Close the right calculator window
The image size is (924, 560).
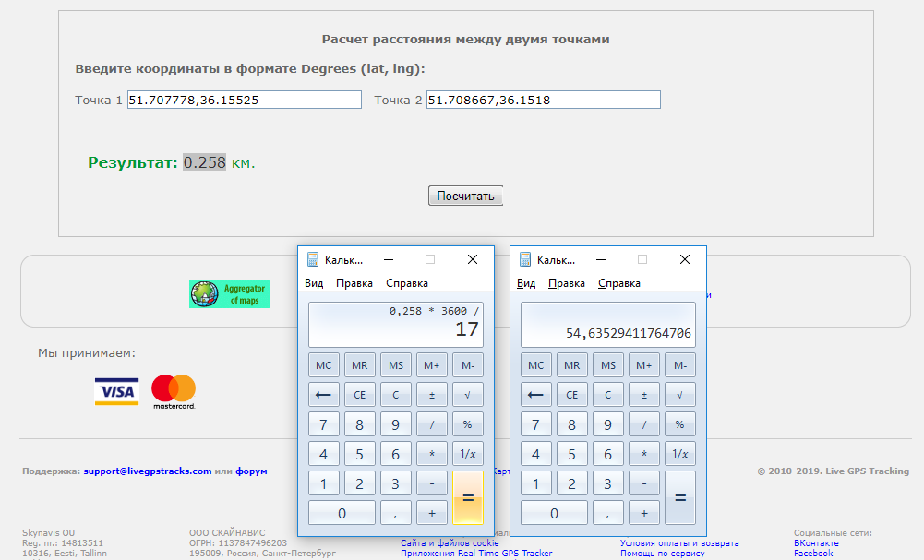tap(685, 259)
